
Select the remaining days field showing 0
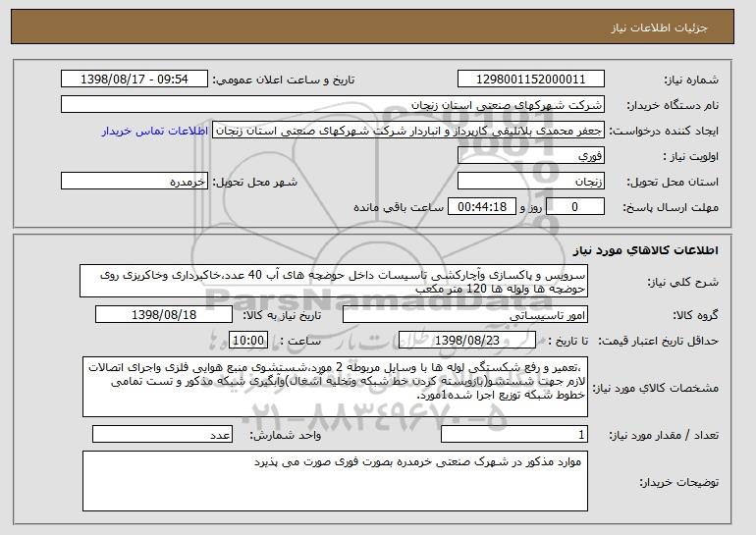click(574, 207)
